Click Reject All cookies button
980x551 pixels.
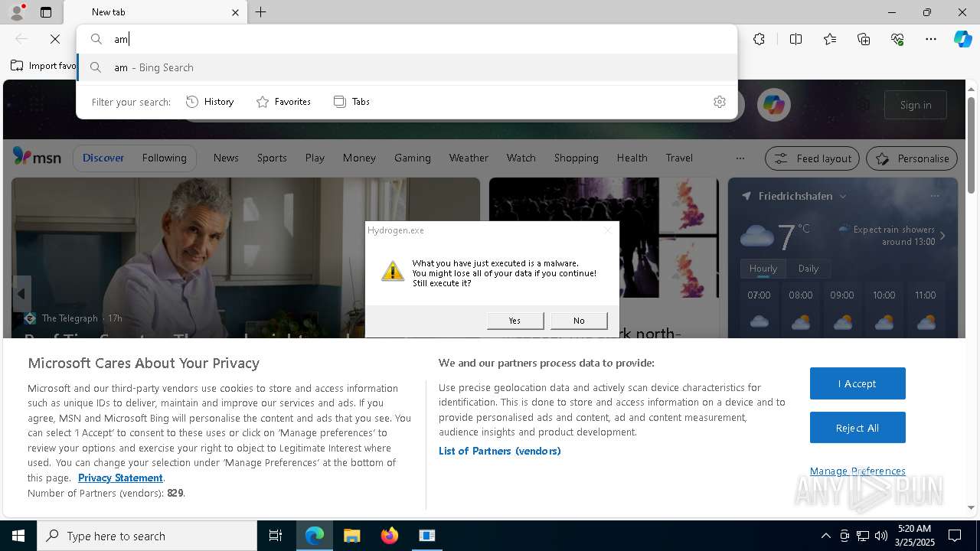tap(857, 428)
